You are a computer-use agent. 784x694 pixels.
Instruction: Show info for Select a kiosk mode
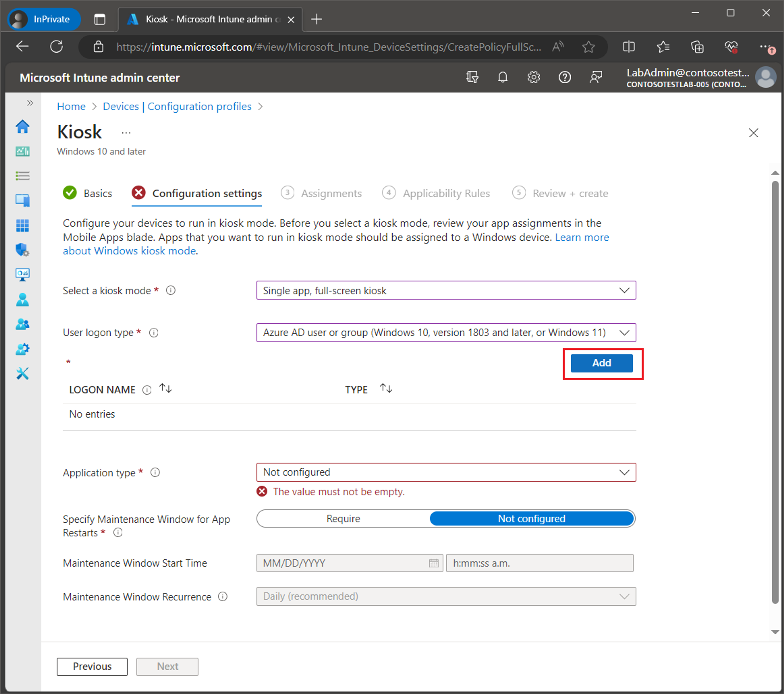171,291
